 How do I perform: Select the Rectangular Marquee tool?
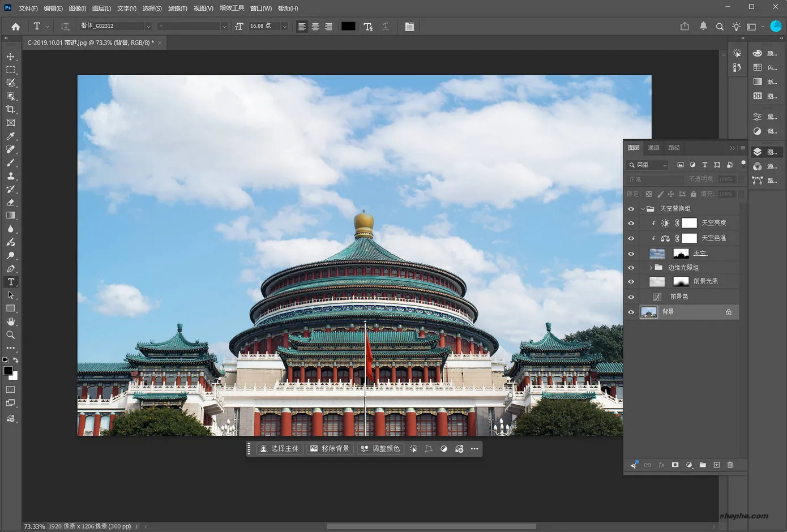[x=10, y=70]
